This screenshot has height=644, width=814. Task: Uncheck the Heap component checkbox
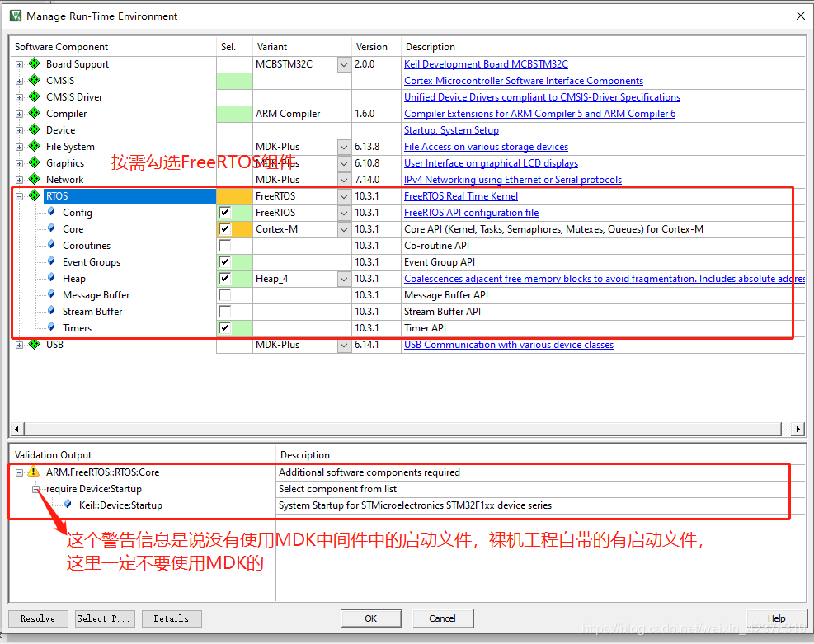(x=225, y=279)
